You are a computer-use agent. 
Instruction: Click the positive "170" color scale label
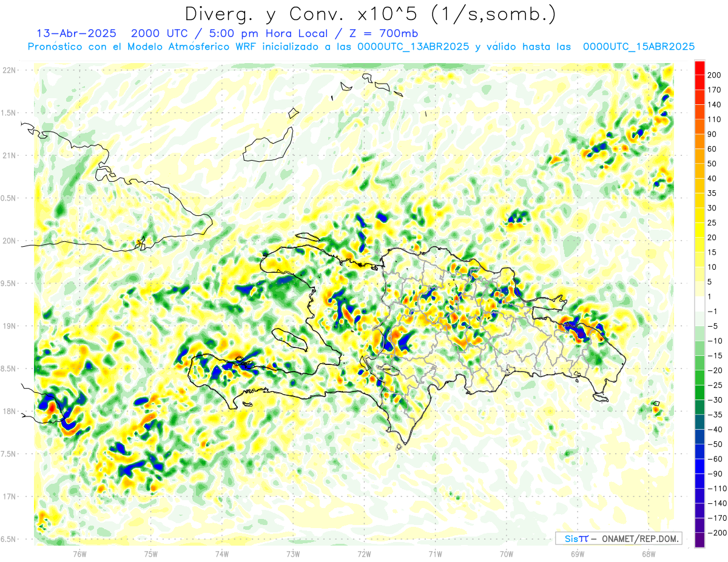click(715, 90)
